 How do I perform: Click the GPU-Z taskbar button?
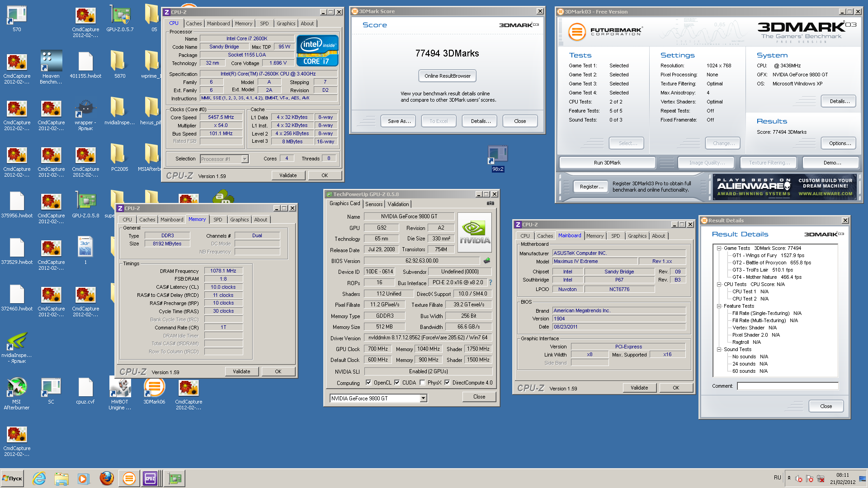click(175, 479)
